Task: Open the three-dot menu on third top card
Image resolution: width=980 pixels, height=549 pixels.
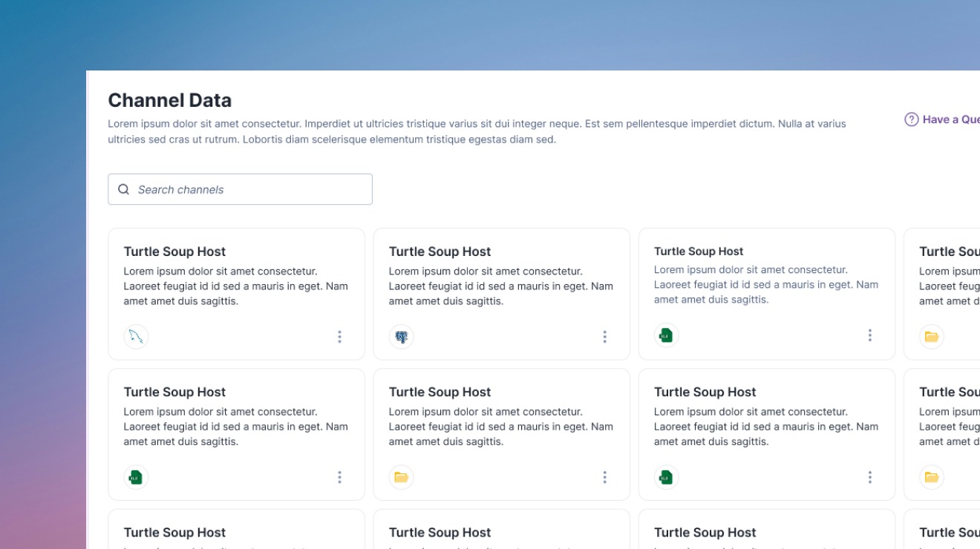Action: coord(869,335)
